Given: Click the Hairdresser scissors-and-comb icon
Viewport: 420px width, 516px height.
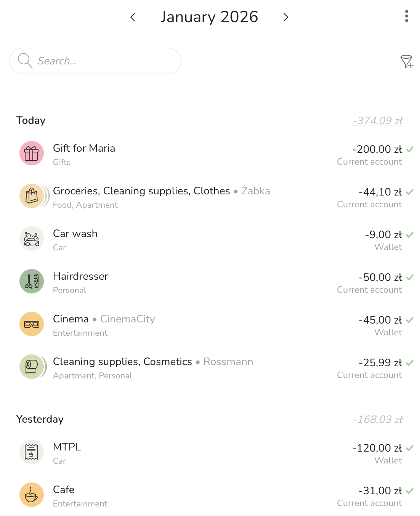Looking at the screenshot, I should click(31, 281).
